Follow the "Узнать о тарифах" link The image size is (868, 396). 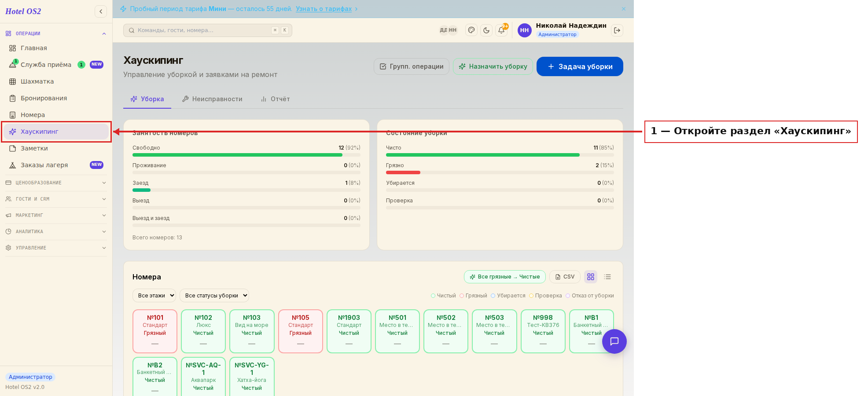point(324,9)
